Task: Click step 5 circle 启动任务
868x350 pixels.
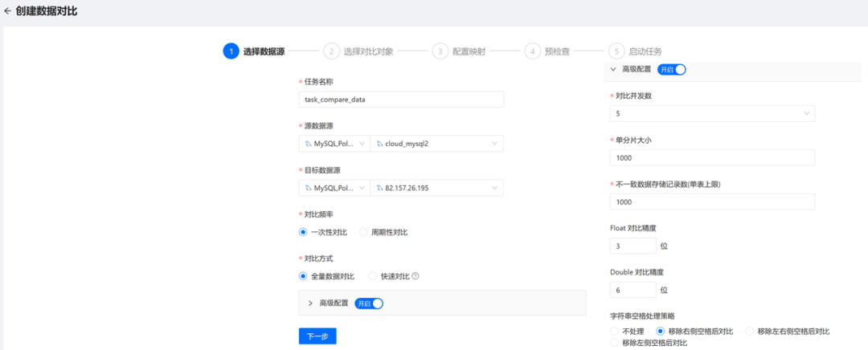Action: 616,51
